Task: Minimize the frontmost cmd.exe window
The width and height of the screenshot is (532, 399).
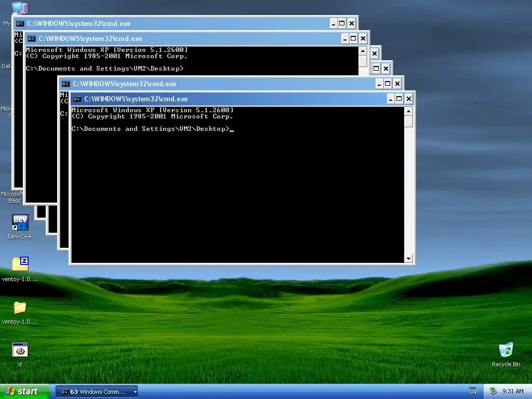Action: coord(391,99)
